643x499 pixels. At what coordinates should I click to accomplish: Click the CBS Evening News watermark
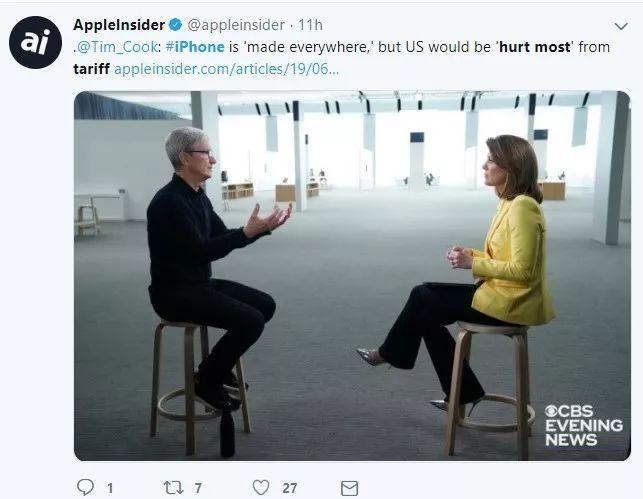coord(582,425)
